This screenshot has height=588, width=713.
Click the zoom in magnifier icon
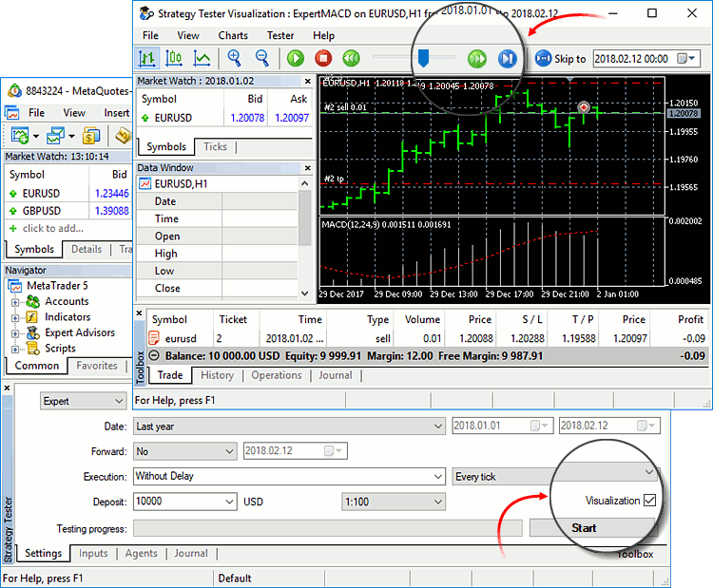234,58
